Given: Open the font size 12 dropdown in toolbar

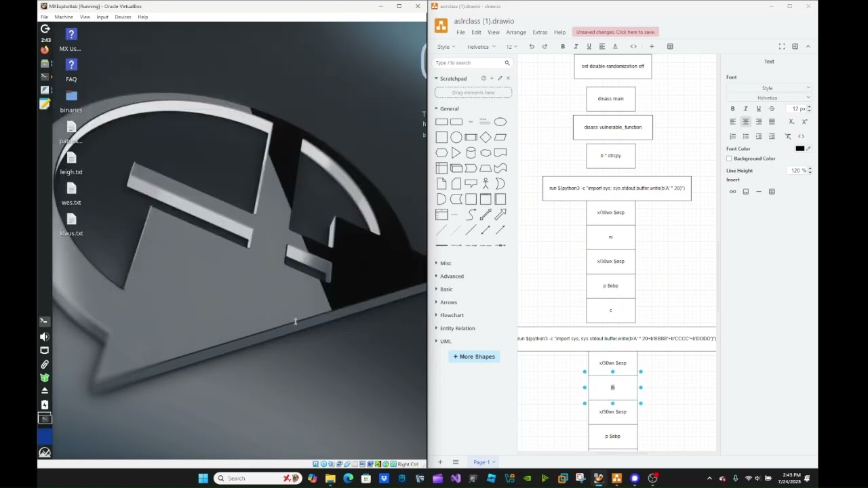Looking at the screenshot, I should point(511,47).
